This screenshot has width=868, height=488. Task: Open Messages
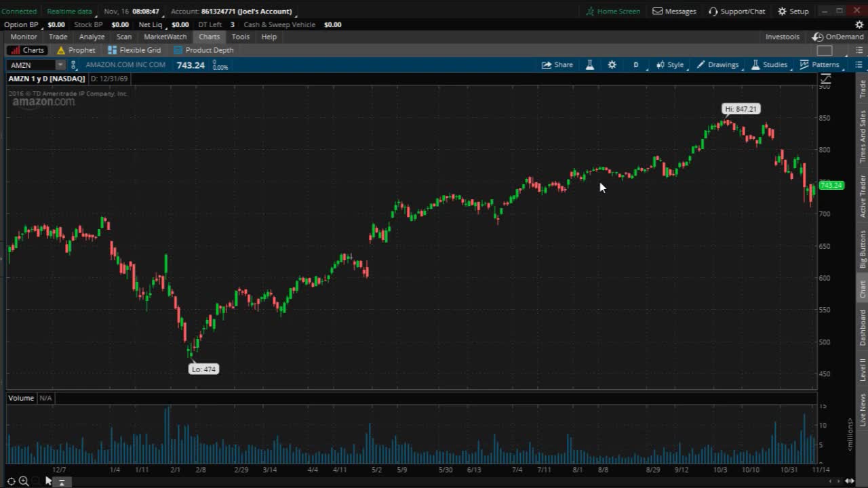point(674,12)
